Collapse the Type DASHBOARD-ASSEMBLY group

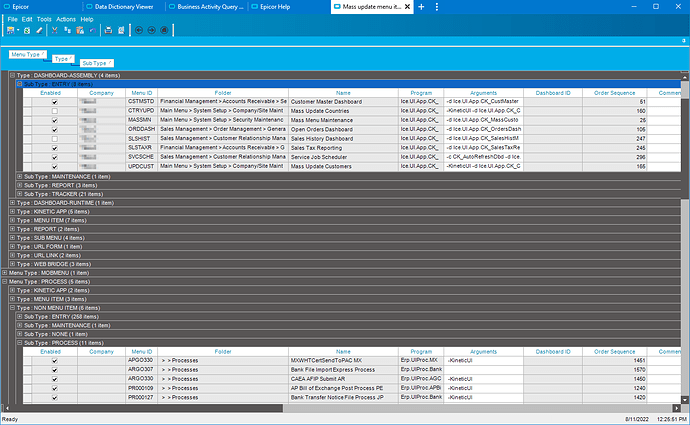tap(12, 75)
